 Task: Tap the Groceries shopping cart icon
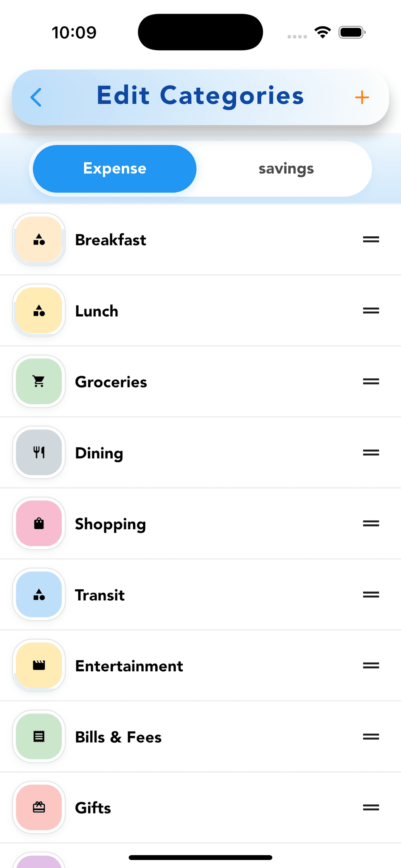pos(39,381)
